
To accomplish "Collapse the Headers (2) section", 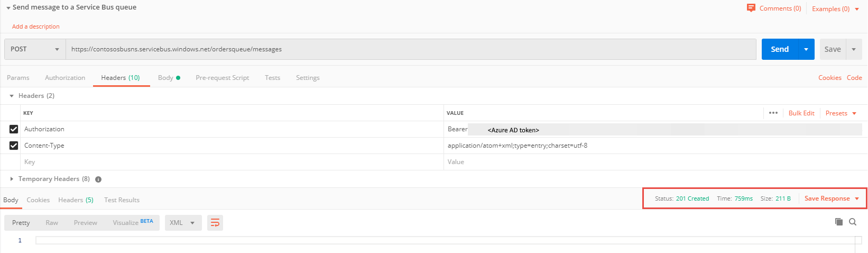I will pyautogui.click(x=12, y=96).
